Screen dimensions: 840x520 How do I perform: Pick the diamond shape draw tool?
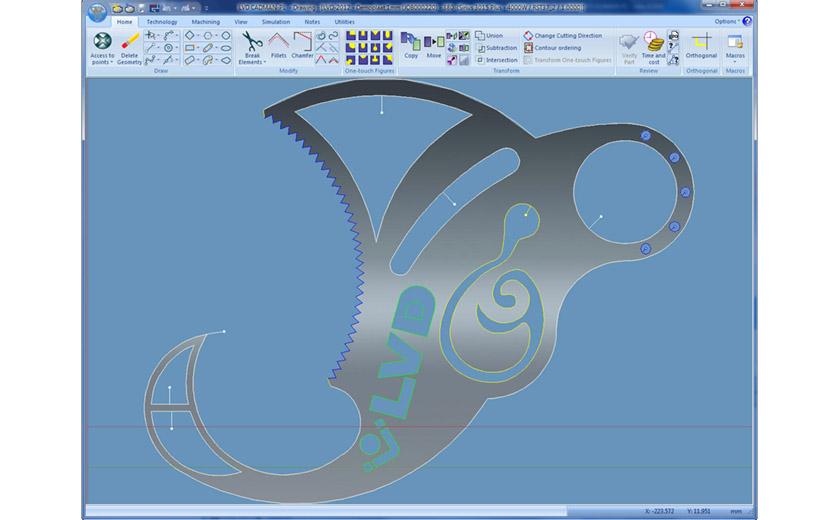[x=190, y=35]
